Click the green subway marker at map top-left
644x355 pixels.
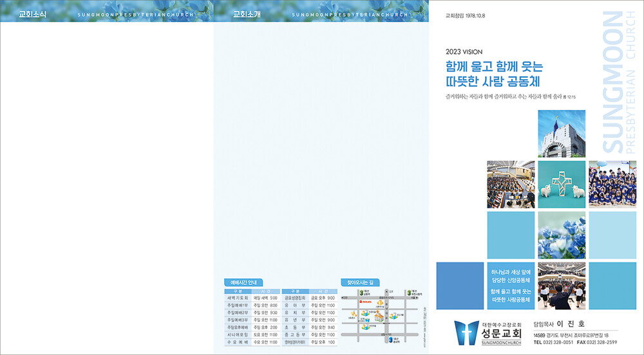[x=361, y=292]
